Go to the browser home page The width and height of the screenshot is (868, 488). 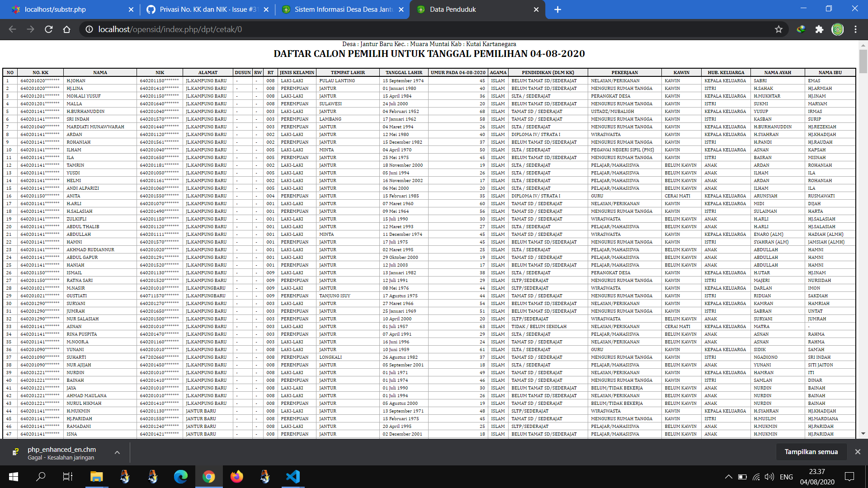click(x=66, y=29)
